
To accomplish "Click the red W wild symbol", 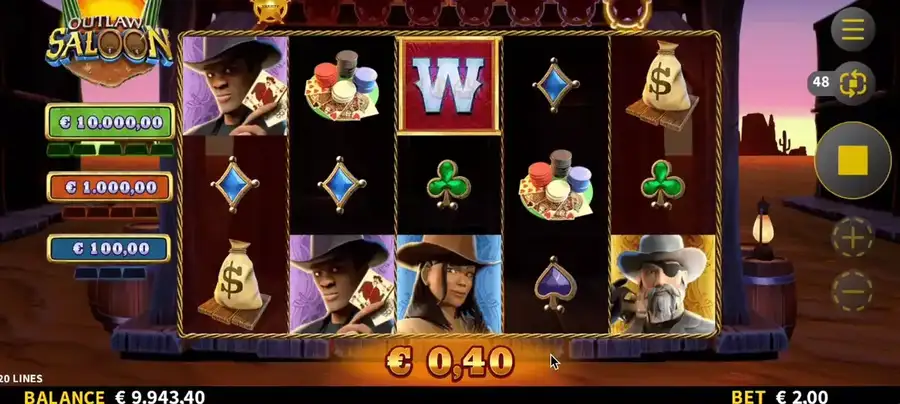I will 449,86.
